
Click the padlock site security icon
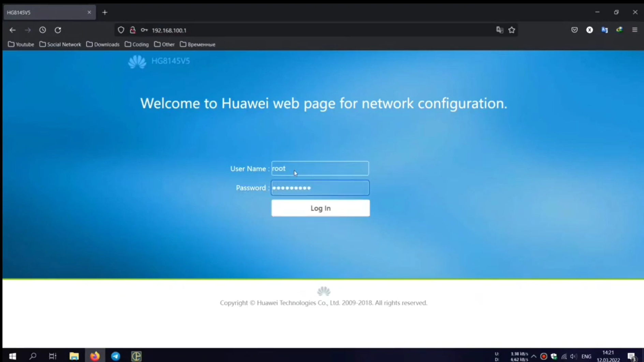[x=133, y=30]
